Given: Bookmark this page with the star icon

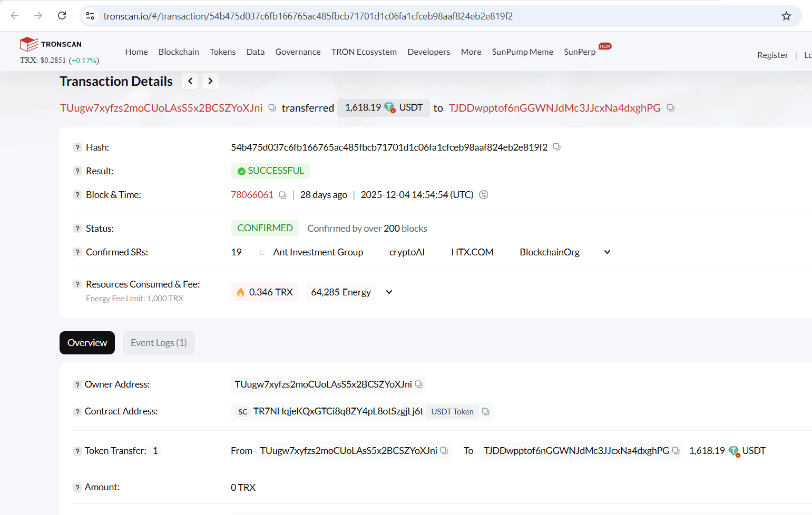Looking at the screenshot, I should tap(786, 16).
